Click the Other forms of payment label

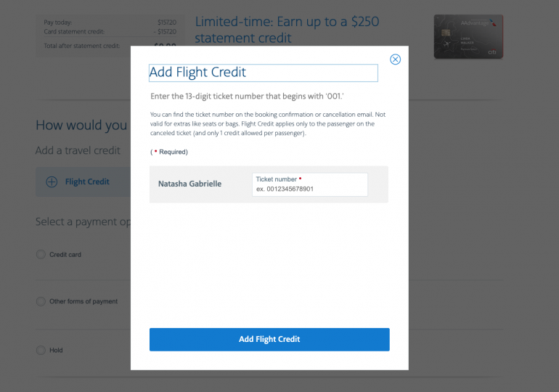tap(83, 301)
